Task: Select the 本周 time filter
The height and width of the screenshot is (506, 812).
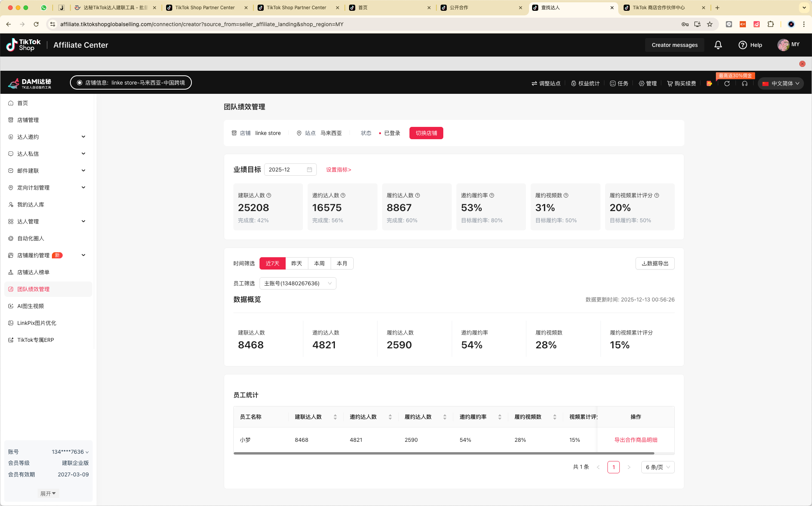Action: (319, 263)
